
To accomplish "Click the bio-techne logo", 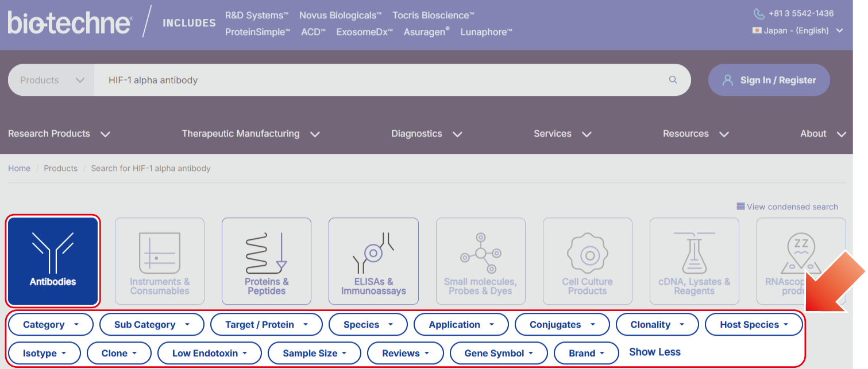I will pos(70,23).
